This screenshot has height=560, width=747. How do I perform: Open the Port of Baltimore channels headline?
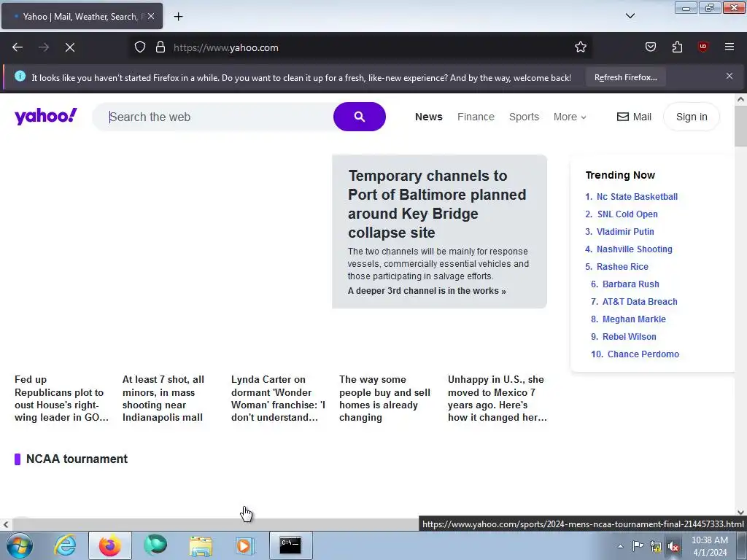click(437, 204)
